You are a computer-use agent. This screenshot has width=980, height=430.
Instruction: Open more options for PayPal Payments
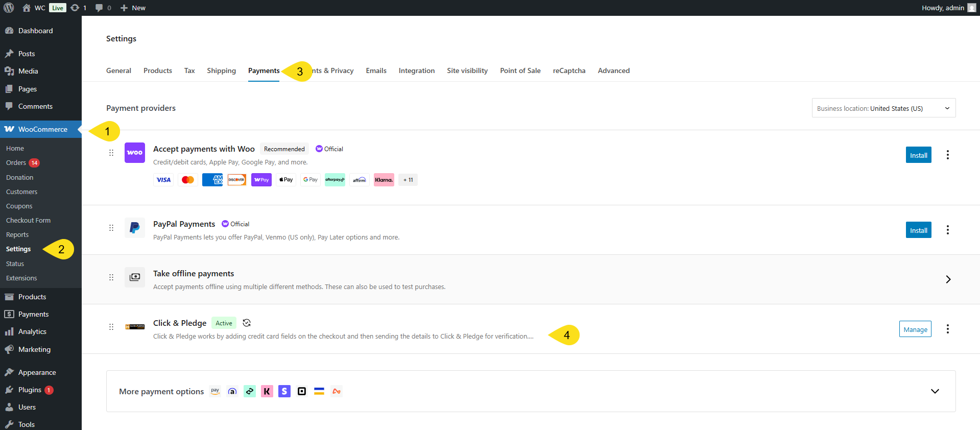(x=948, y=230)
